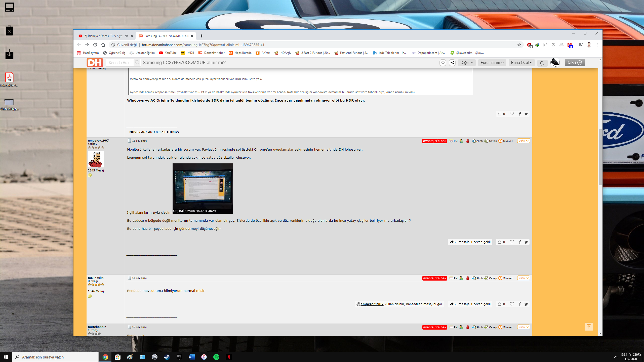
Task: Go to Chrome home page
Action: click(103, 45)
